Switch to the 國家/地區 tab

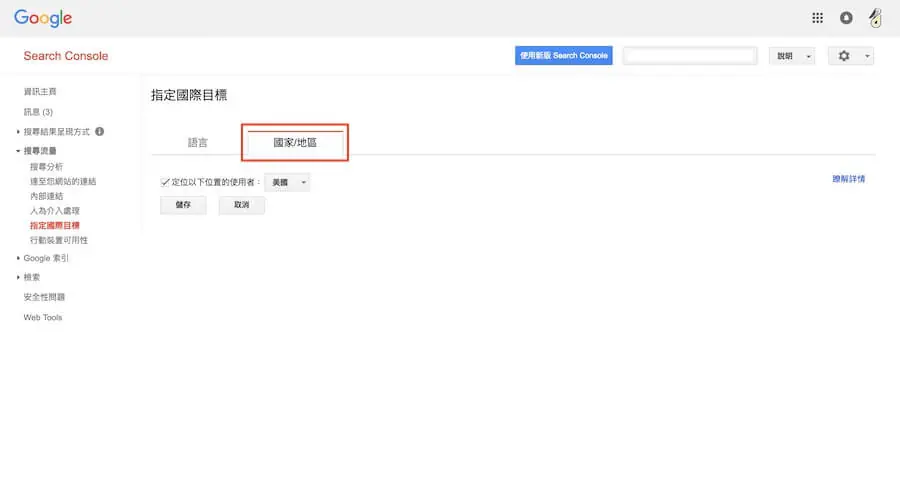295,142
